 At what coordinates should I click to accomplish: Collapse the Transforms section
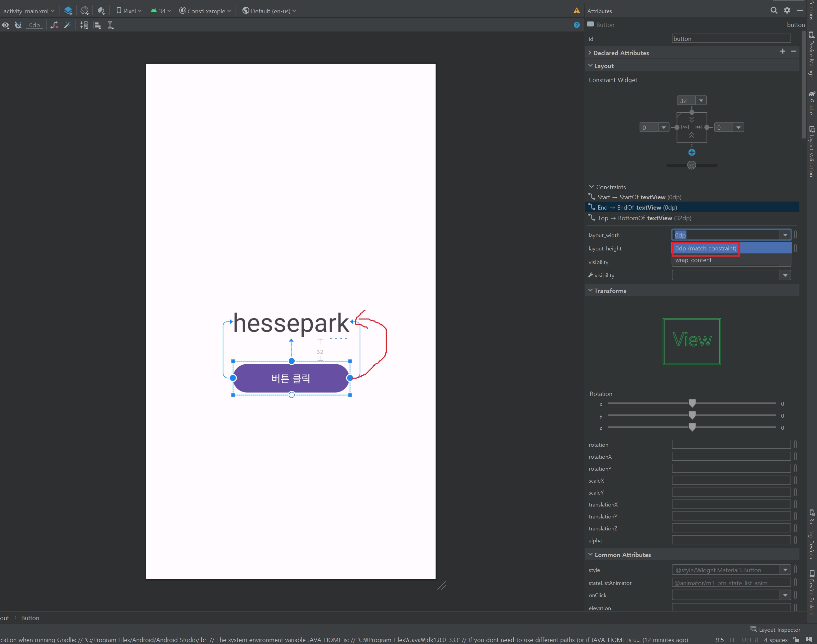click(x=591, y=290)
